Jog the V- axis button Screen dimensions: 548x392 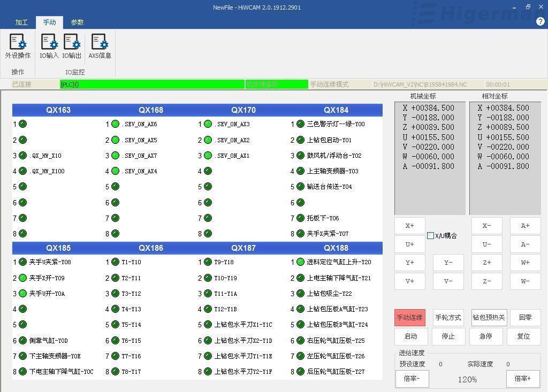click(448, 281)
